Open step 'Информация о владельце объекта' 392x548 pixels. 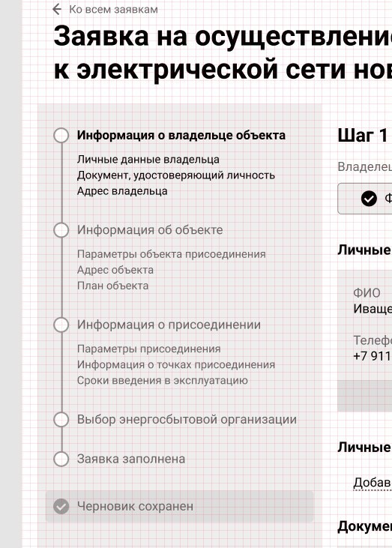click(181, 135)
